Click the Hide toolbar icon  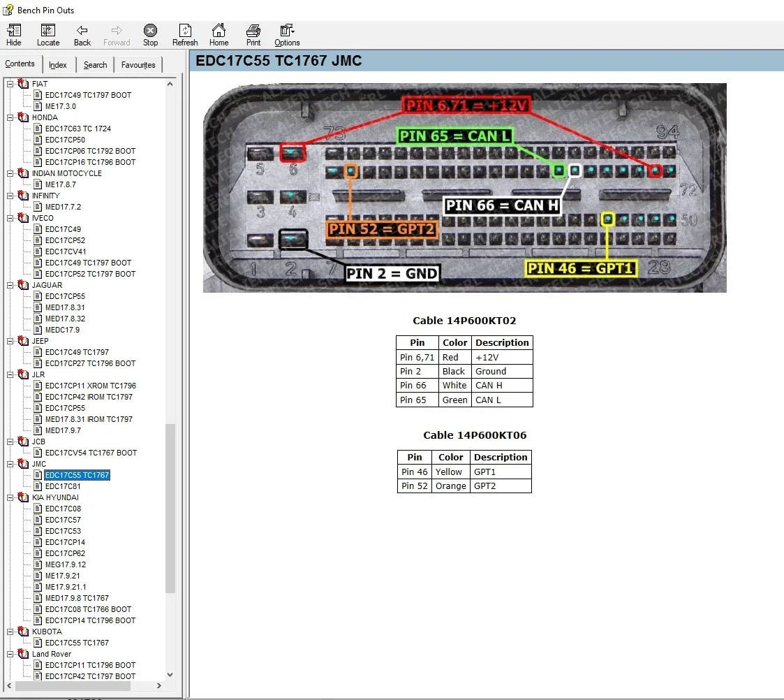[x=13, y=35]
